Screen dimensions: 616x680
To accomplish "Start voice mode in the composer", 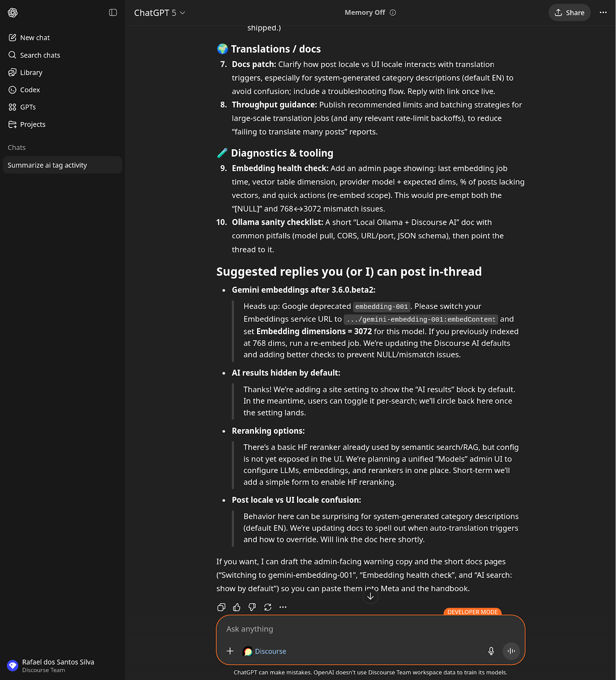I will click(x=511, y=651).
